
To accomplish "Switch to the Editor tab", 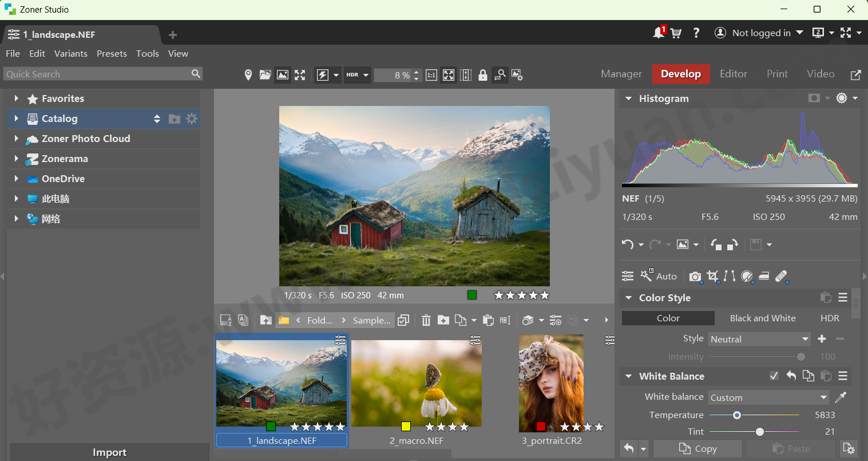I will click(x=733, y=74).
